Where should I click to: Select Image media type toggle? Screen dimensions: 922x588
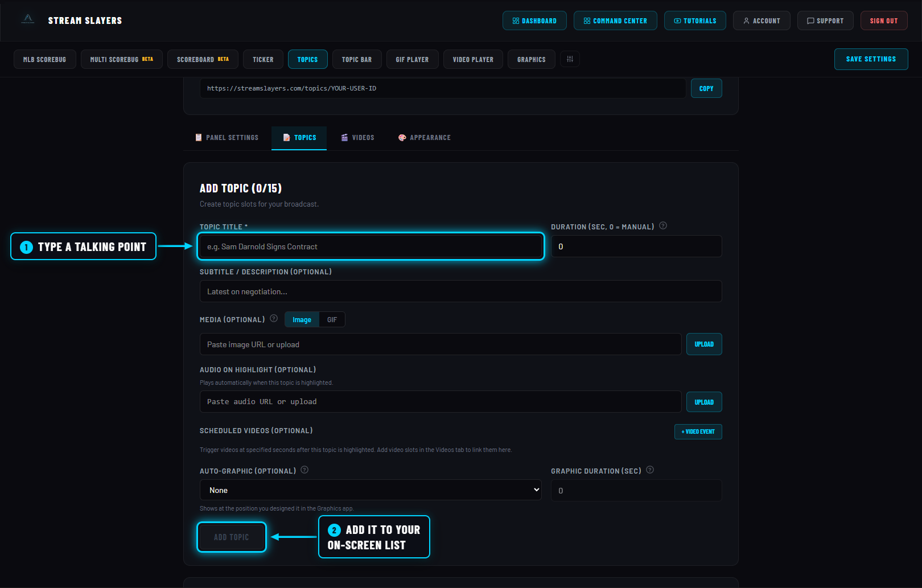click(x=302, y=320)
